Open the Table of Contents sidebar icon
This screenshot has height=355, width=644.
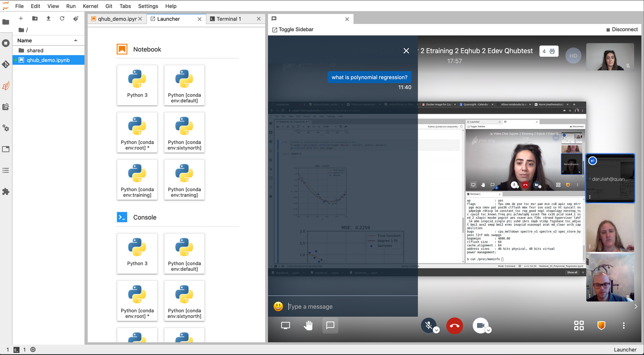[6, 170]
